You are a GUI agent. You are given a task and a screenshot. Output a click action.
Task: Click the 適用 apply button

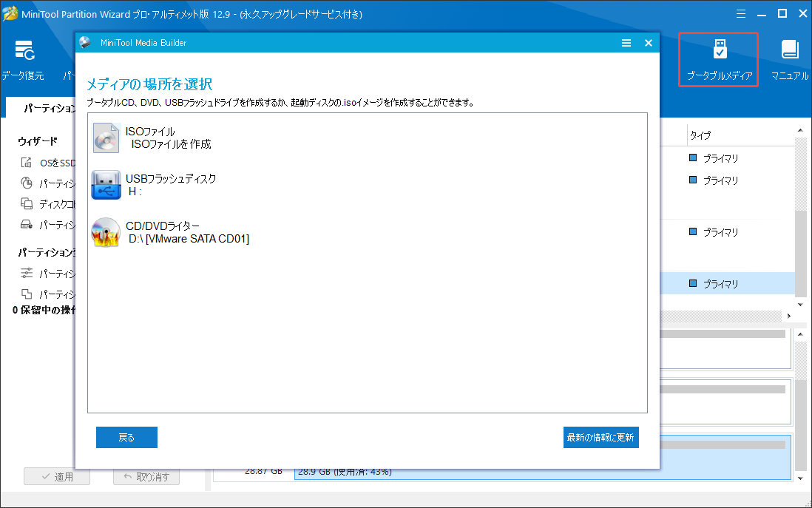(57, 476)
